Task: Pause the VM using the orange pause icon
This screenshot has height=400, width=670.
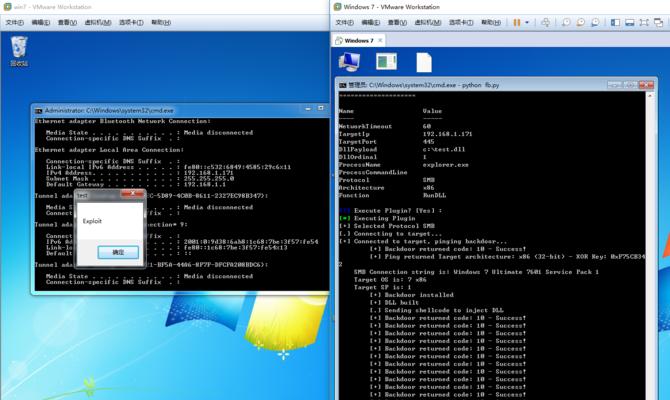Action: click(x=517, y=22)
